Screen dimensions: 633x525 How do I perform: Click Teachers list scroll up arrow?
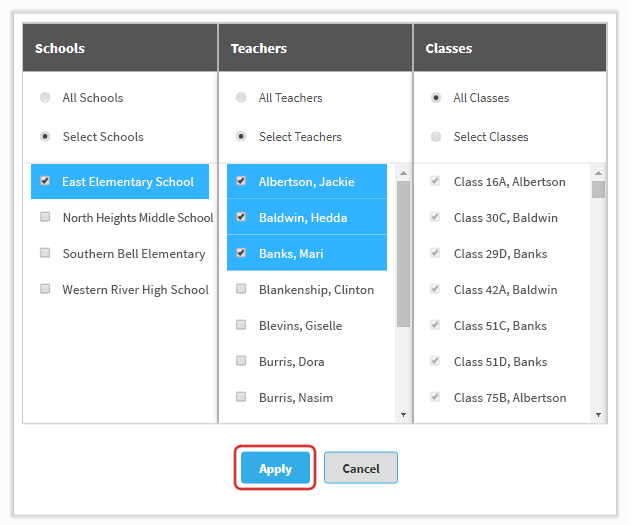coord(403,173)
